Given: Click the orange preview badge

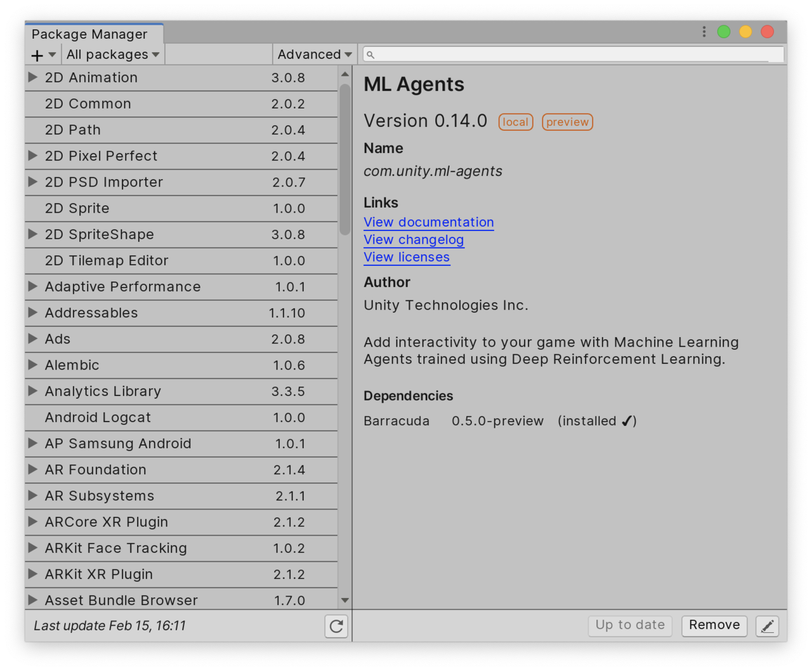Looking at the screenshot, I should (x=567, y=122).
